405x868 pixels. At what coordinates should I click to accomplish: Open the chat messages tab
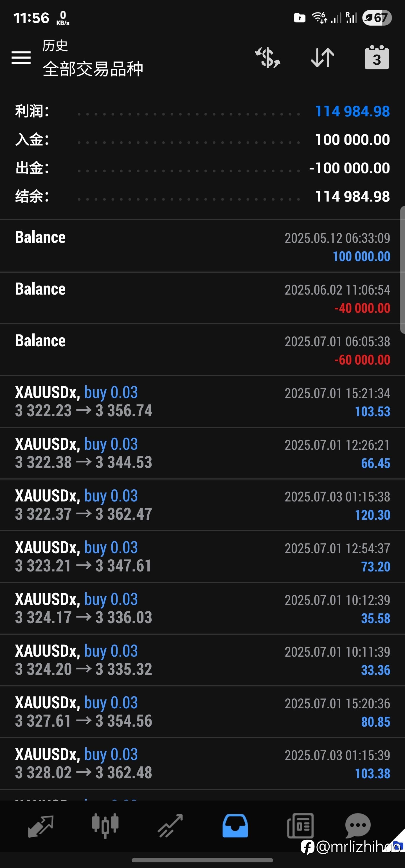[x=358, y=825]
